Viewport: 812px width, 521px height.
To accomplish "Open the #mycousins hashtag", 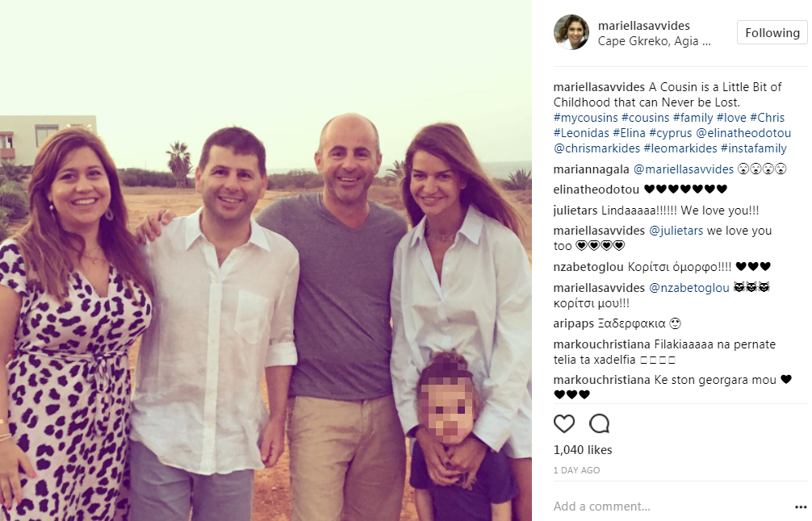I will click(x=586, y=118).
